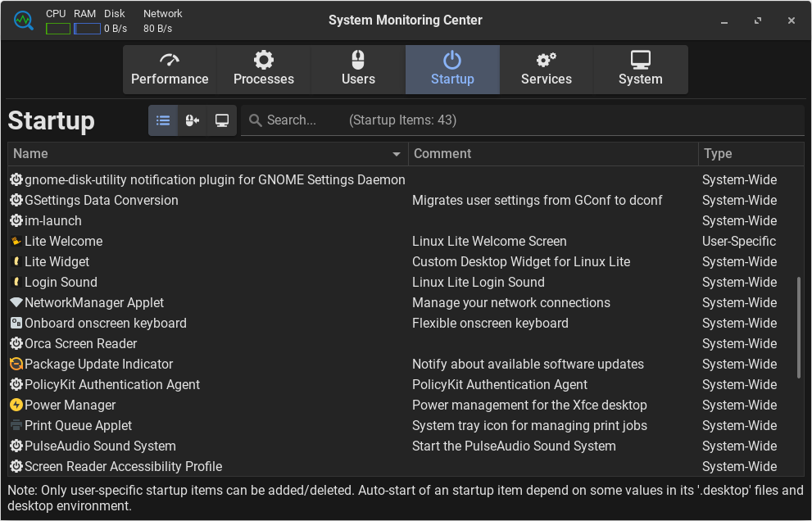Toggle system-wide startup items filter
Image resolution: width=812 pixels, height=521 pixels.
(x=221, y=120)
